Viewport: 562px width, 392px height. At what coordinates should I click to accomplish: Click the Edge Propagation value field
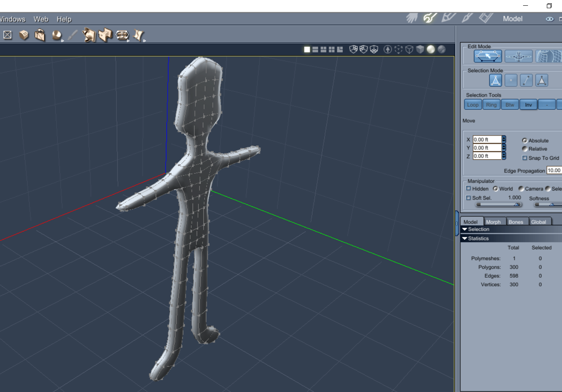[x=554, y=170]
